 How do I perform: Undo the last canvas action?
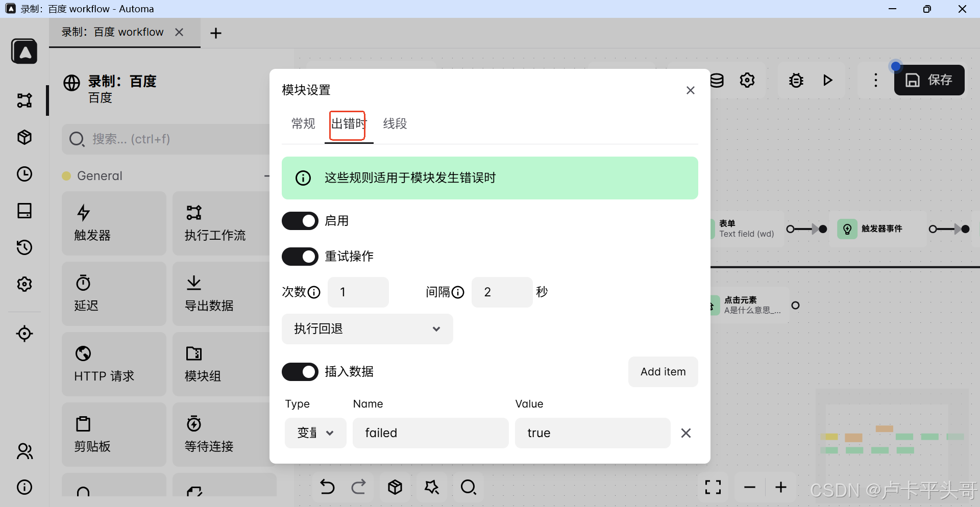point(327,487)
